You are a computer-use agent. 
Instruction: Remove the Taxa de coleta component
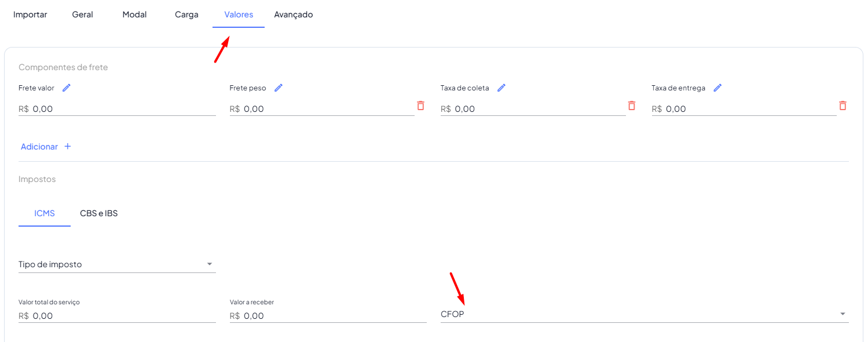pyautogui.click(x=632, y=105)
